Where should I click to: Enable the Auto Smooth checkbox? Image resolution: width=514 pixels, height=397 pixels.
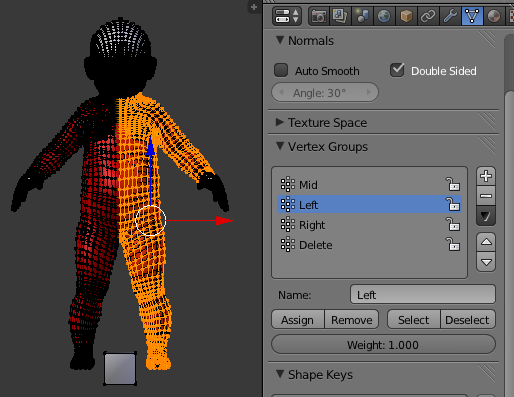tap(281, 70)
